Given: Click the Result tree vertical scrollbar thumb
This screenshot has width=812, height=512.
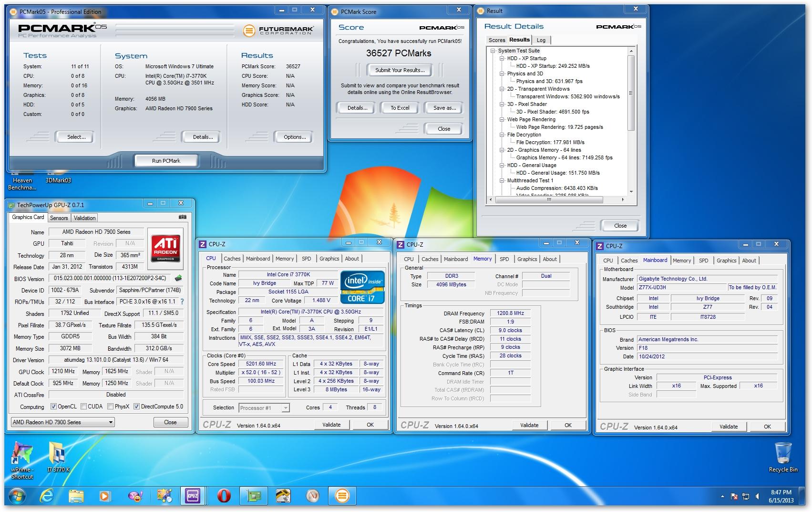Looking at the screenshot, I should pos(631,93).
